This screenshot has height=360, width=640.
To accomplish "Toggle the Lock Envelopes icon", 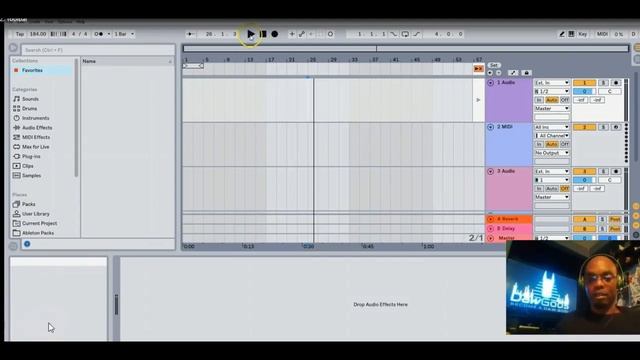I will (x=526, y=73).
